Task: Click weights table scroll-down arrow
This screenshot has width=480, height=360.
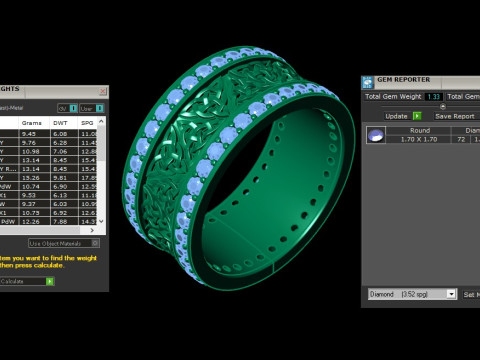Action: 101,221
